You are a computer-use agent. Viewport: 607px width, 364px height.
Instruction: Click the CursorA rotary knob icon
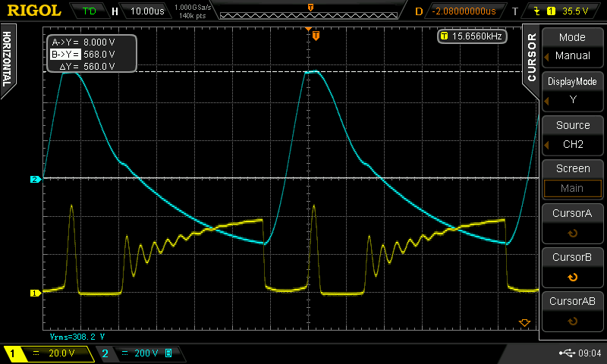[572, 234]
